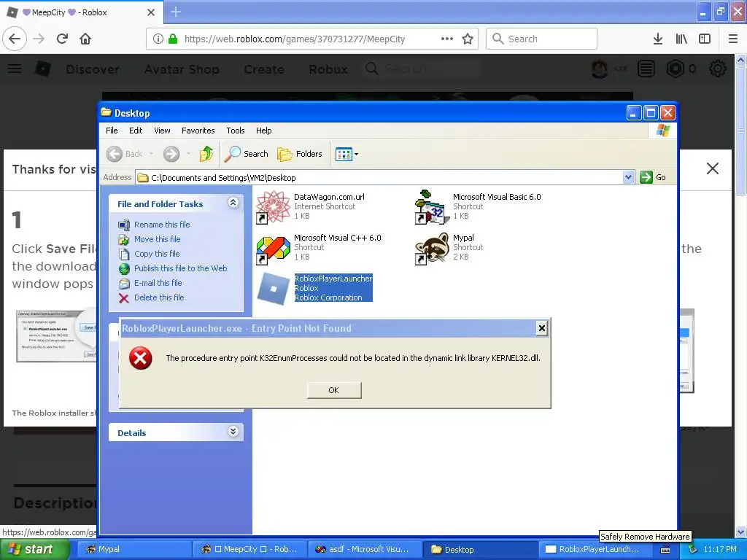Open the Edit menu in Desktop window

click(136, 131)
